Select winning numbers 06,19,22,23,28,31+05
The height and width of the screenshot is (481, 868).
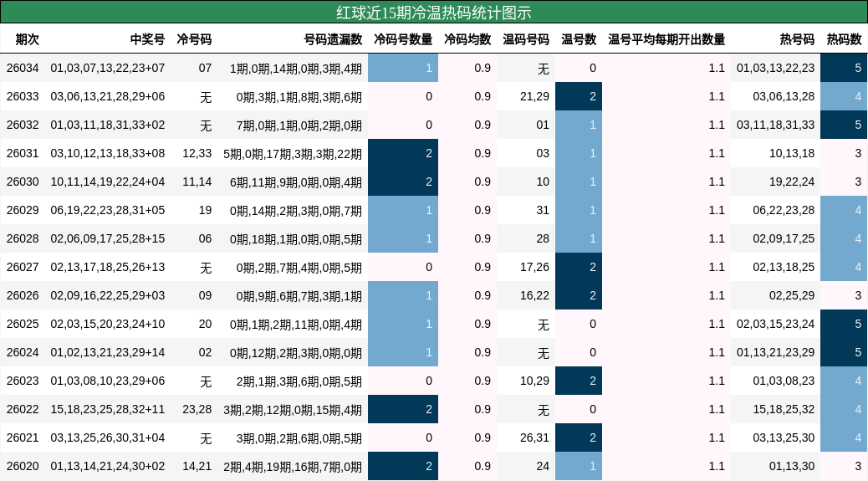[107, 210]
